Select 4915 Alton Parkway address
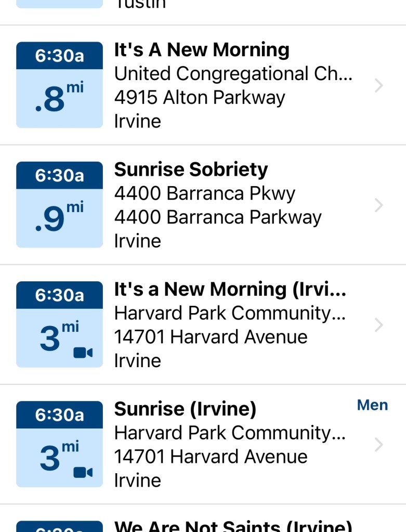This screenshot has width=406, height=532. (200, 98)
